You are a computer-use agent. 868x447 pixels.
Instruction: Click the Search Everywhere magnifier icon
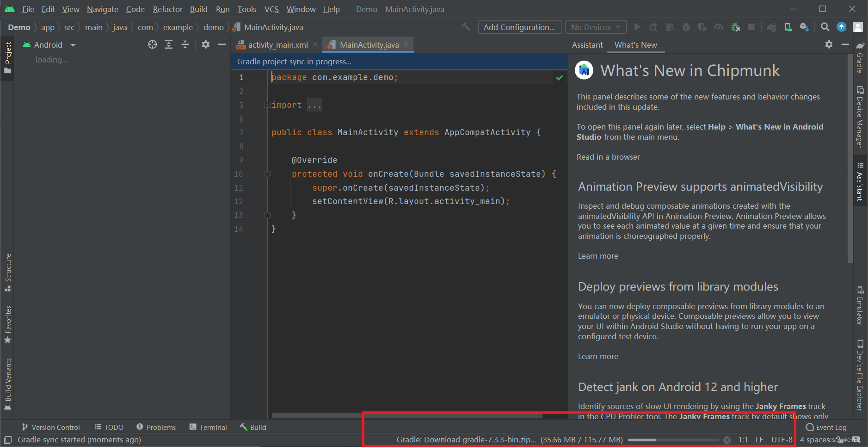[825, 27]
